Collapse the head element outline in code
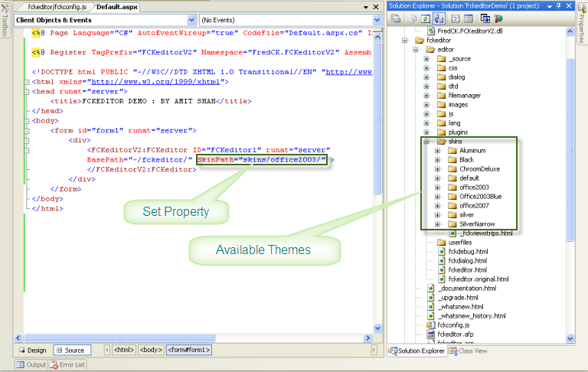Screen dimensions: 588x372 tap(27, 92)
